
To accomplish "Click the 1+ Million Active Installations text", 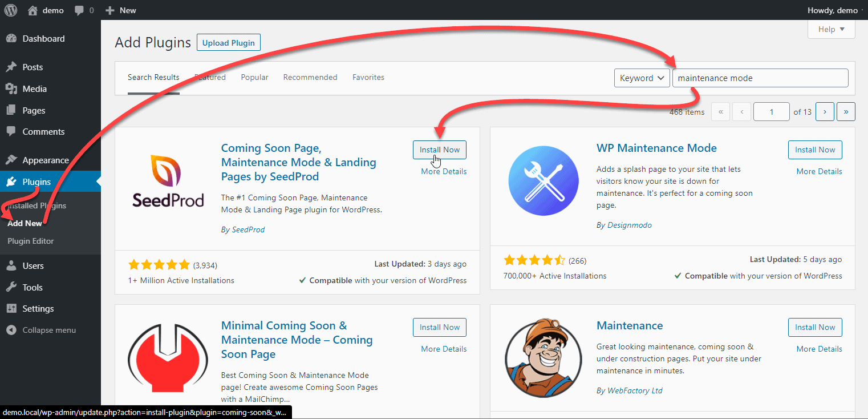I will tap(181, 280).
